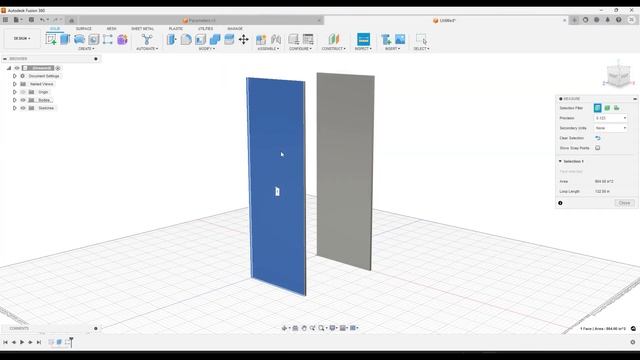The height and width of the screenshot is (360, 640).
Task: Click the ViewCube in the viewport corner
Action: point(619,76)
